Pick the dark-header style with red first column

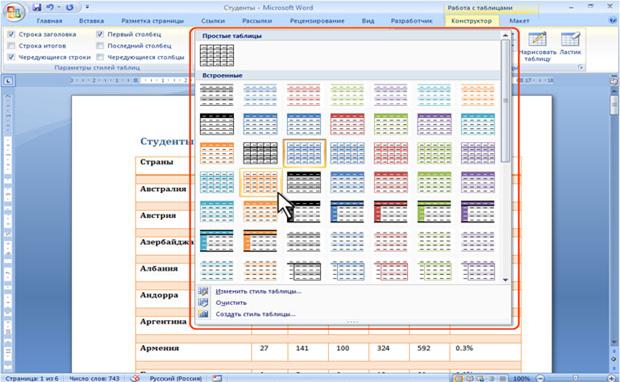pyautogui.click(x=391, y=212)
